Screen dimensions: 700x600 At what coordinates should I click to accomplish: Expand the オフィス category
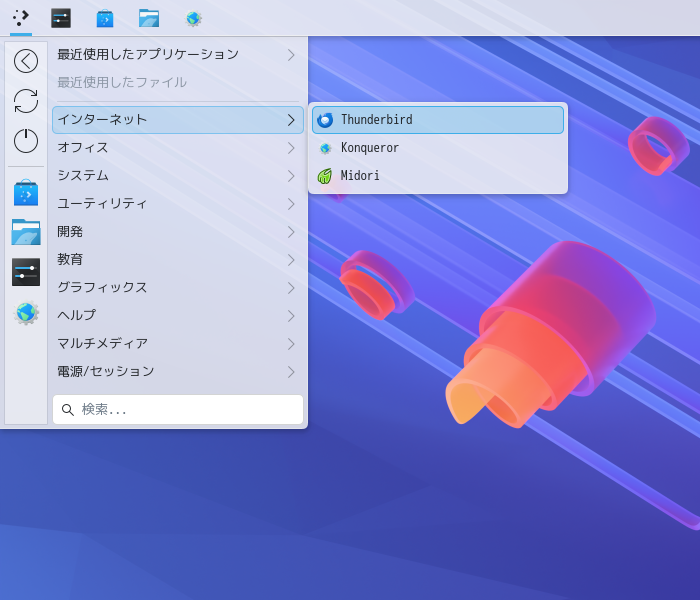(178, 148)
